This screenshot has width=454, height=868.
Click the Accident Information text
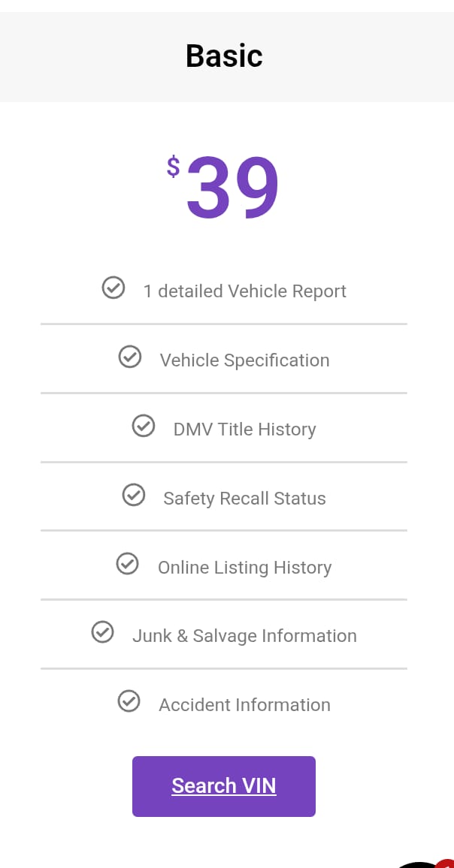pos(244,705)
